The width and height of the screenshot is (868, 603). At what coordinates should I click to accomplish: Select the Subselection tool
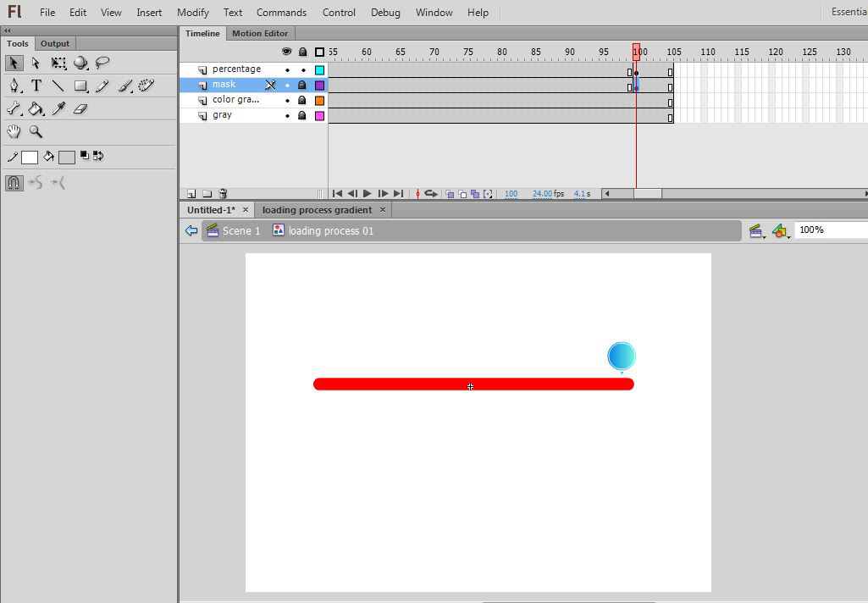tap(36, 64)
